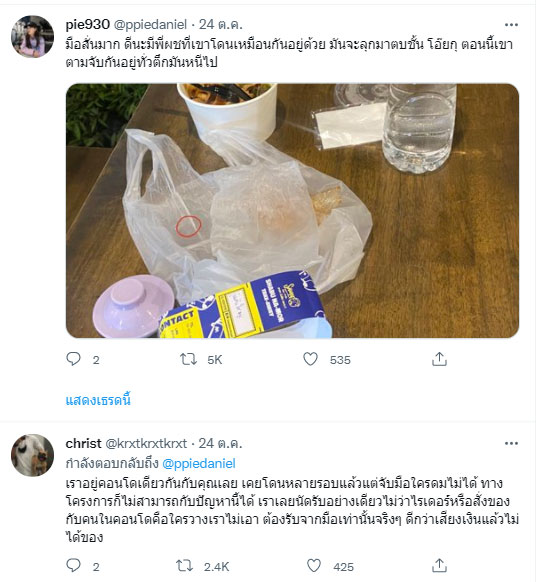Like christ's tweet with 425 likes
The width and height of the screenshot is (537, 582).
(314, 565)
